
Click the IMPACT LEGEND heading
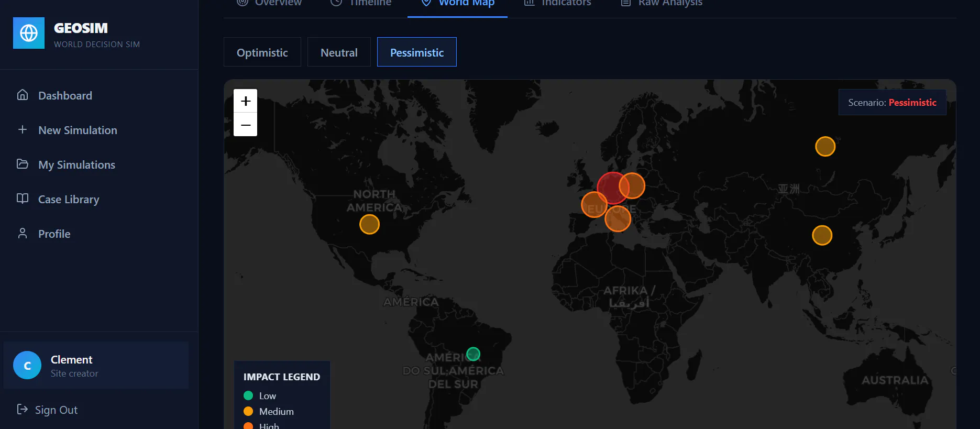click(281, 377)
